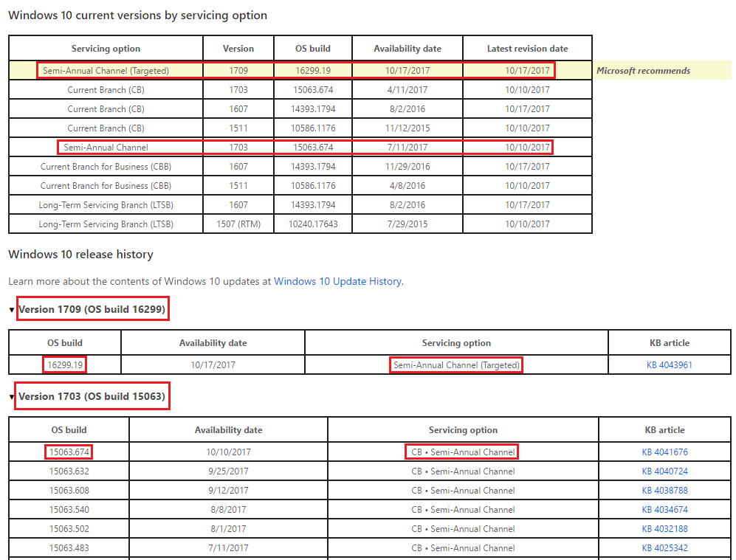Click the "KB article" header in the 1703 table
The height and width of the screenshot is (560, 736).
click(664, 431)
